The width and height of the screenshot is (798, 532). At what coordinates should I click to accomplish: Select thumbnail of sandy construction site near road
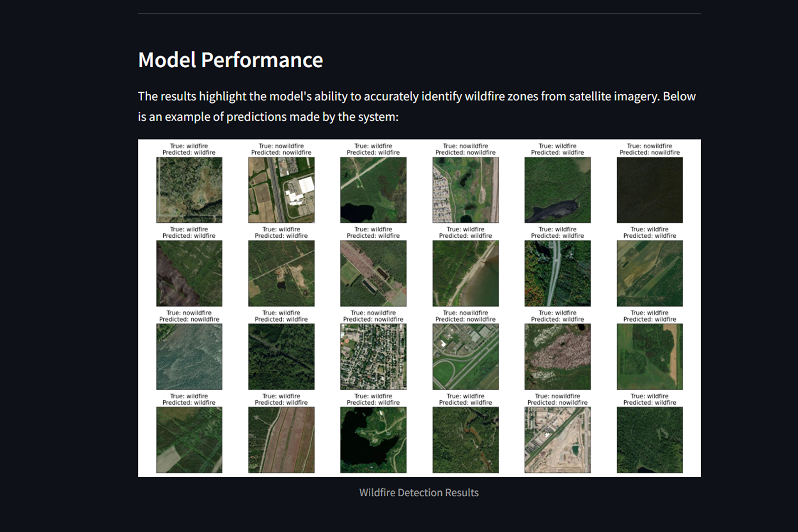(x=557, y=440)
